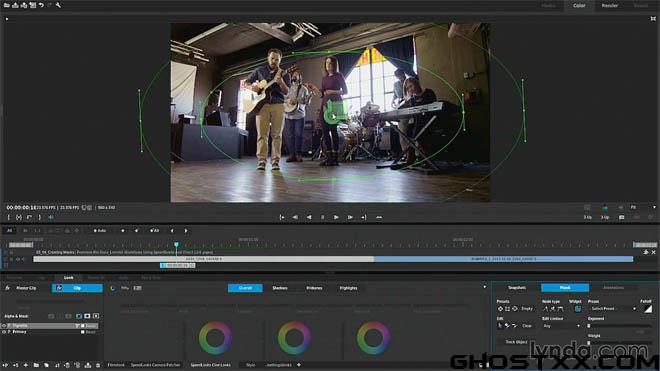Screen dimensions: 660x371
Task: Select the light gray clip in timeline
Action: [x=203, y=259]
